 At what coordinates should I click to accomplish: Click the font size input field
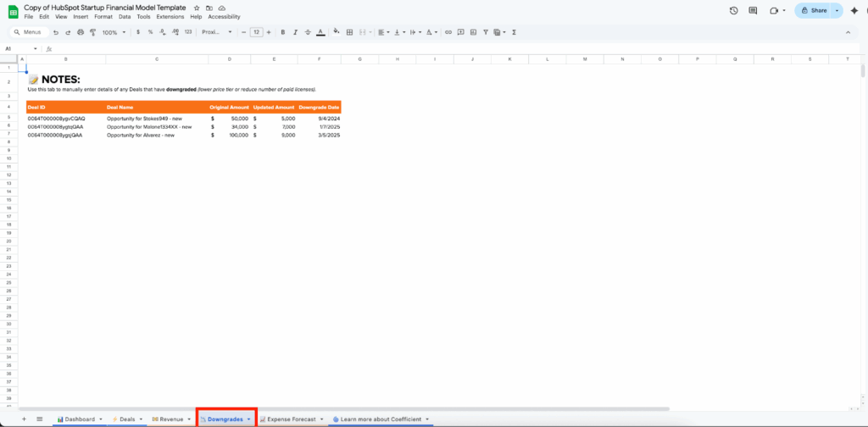click(255, 32)
